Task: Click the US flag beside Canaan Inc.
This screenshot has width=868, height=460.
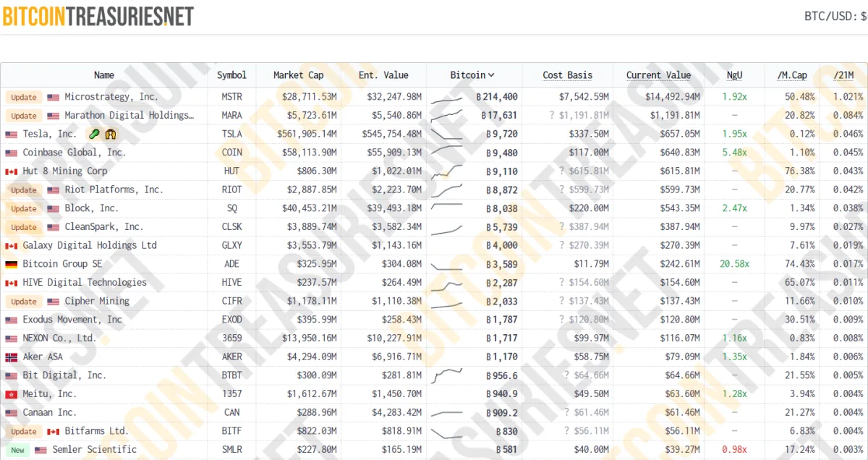Action: 11,413
